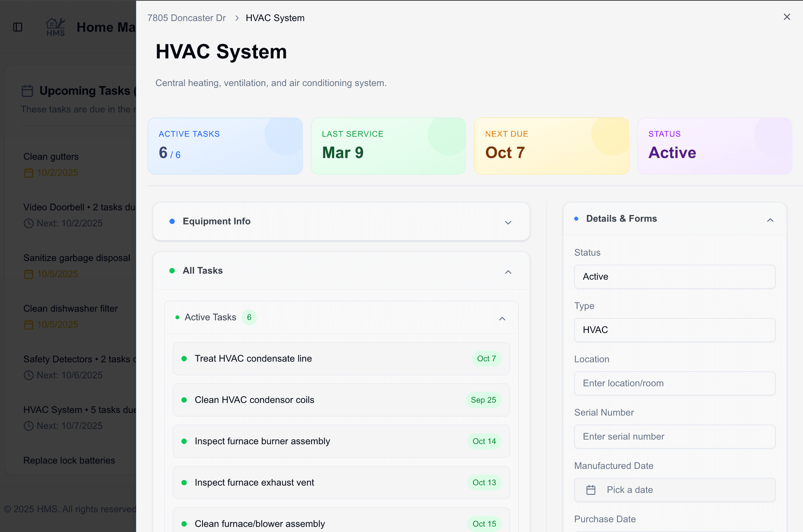The image size is (803, 532).
Task: Collapse the Details & Forms panel
Action: [x=770, y=219]
